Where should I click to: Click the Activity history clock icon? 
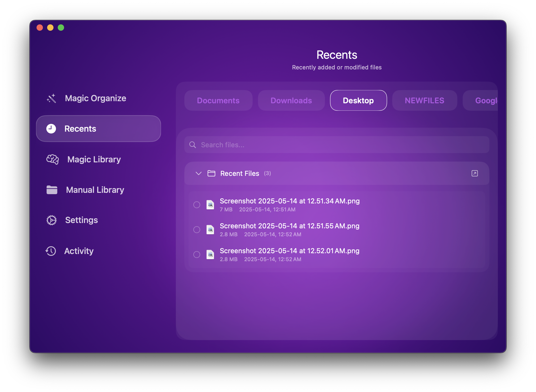click(51, 251)
